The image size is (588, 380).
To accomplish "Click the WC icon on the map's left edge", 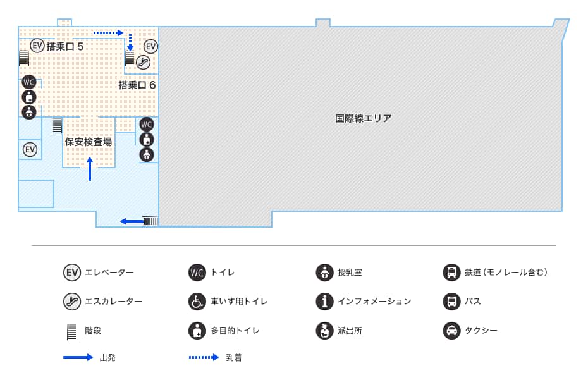I will coord(28,82).
